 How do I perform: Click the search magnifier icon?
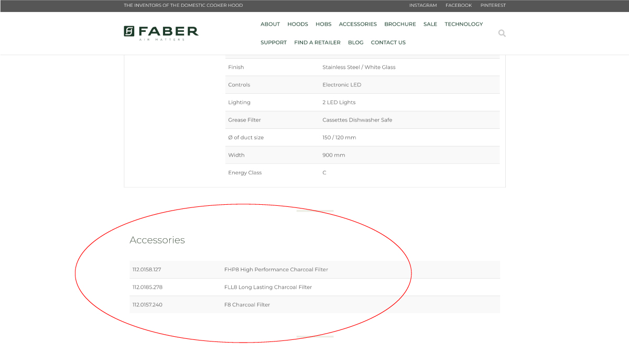(502, 33)
